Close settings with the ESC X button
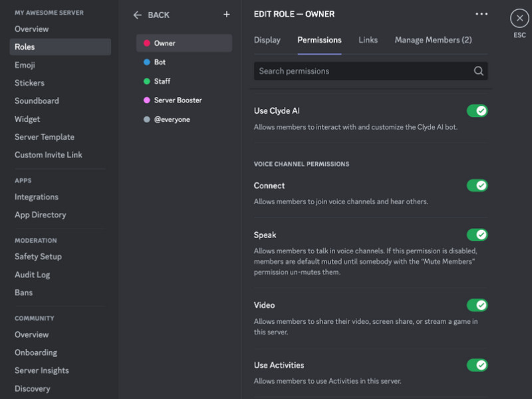 click(x=519, y=19)
